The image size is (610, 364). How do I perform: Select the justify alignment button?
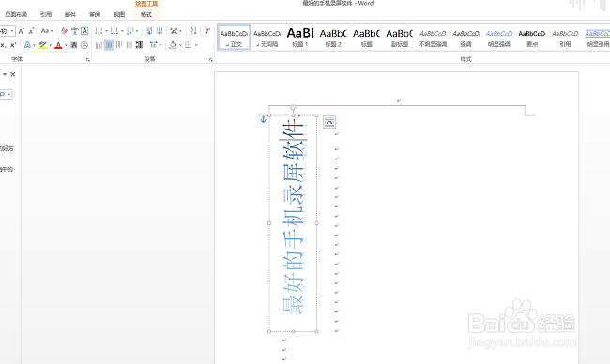130,45
